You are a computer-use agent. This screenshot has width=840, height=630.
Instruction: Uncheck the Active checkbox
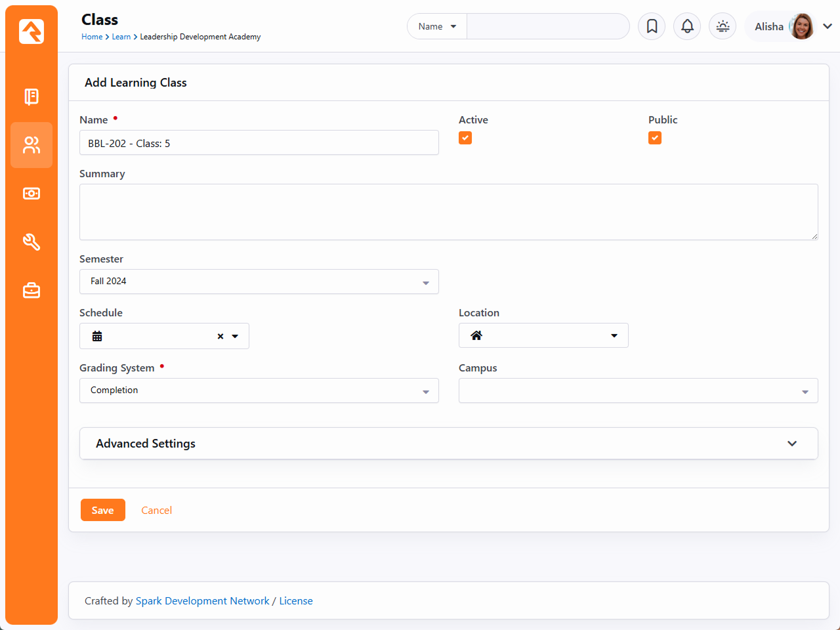point(465,138)
